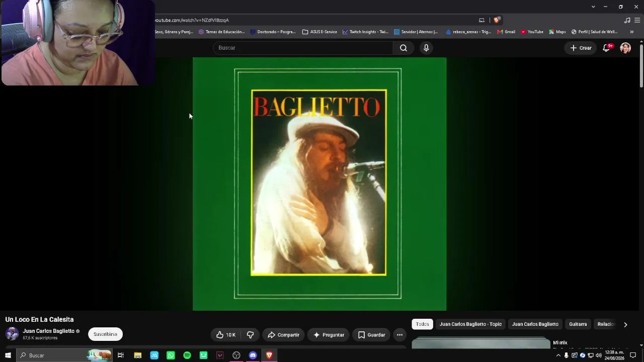Expand the hidden bookmarks overflow chevron
644x362 pixels.
pos(632,32)
